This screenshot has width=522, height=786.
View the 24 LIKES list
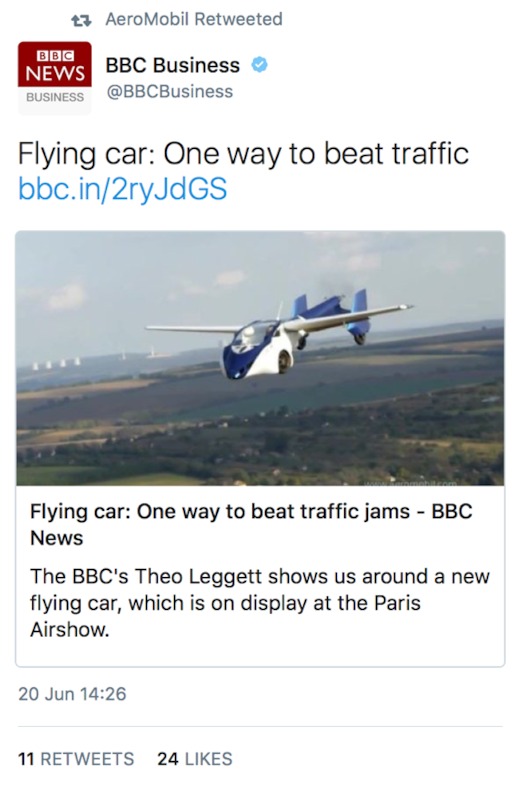tap(195, 759)
